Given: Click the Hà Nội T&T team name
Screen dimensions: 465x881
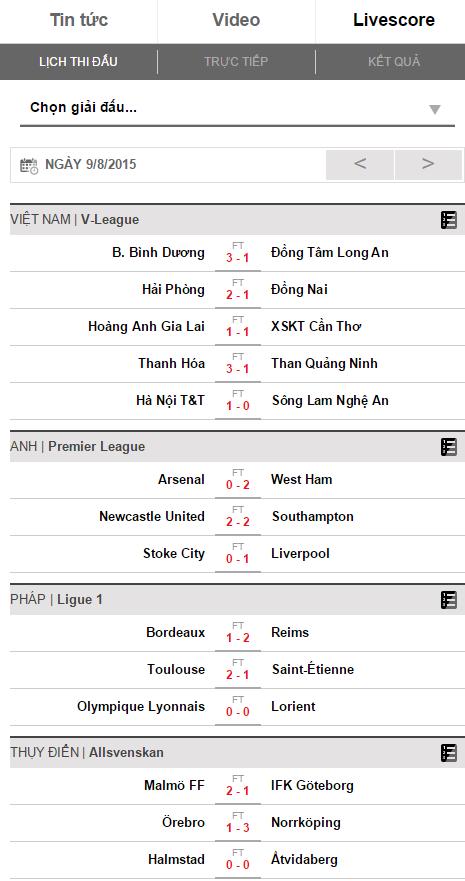Looking at the screenshot, I should coord(170,401).
